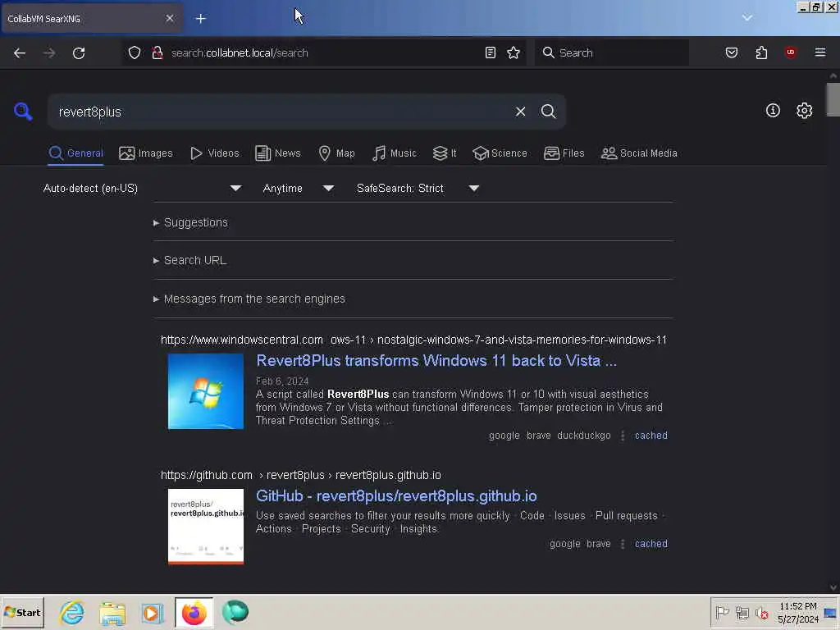Submit search with magnifier button

[548, 112]
